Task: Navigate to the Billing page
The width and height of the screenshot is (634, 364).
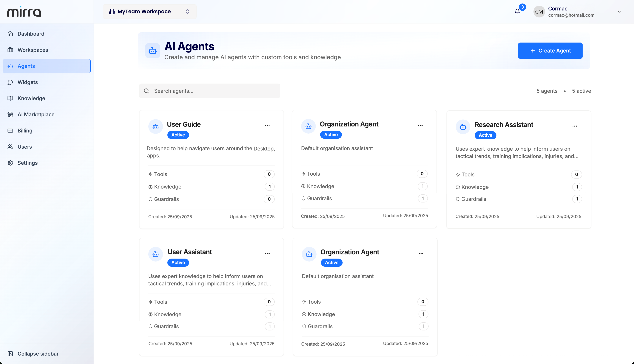Action: pyautogui.click(x=25, y=130)
